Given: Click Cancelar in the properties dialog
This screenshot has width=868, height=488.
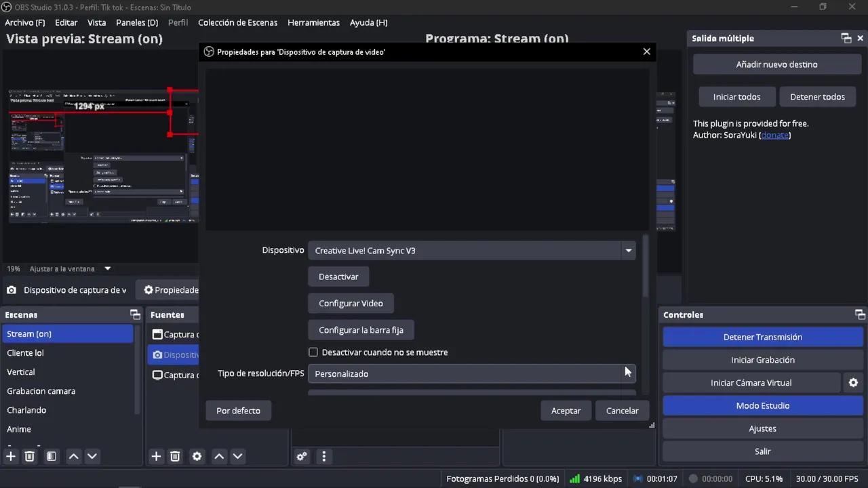Looking at the screenshot, I should (x=623, y=411).
